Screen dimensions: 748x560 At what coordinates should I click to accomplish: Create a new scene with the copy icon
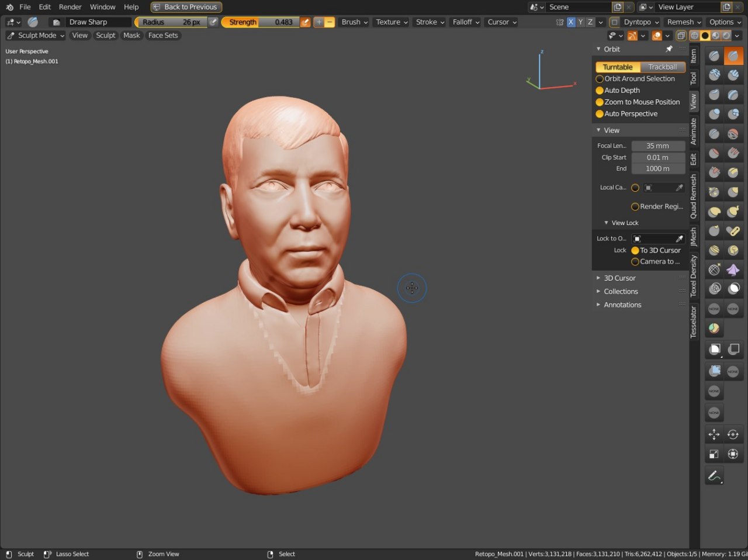tap(617, 7)
